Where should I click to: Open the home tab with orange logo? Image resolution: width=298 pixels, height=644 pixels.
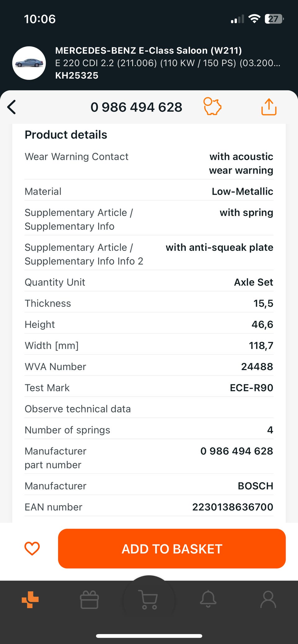(x=30, y=599)
